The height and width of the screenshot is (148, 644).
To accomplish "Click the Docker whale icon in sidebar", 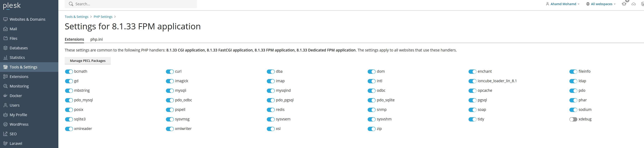I will coord(5,96).
